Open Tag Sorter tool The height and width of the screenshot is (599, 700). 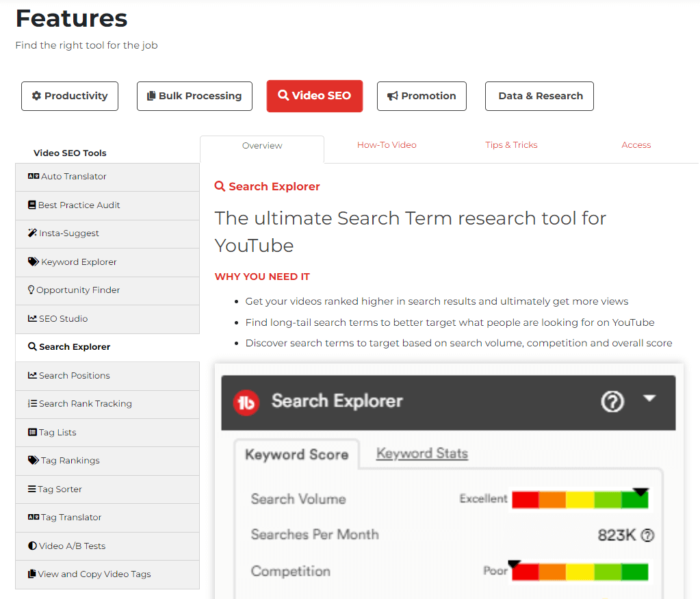[107, 489]
